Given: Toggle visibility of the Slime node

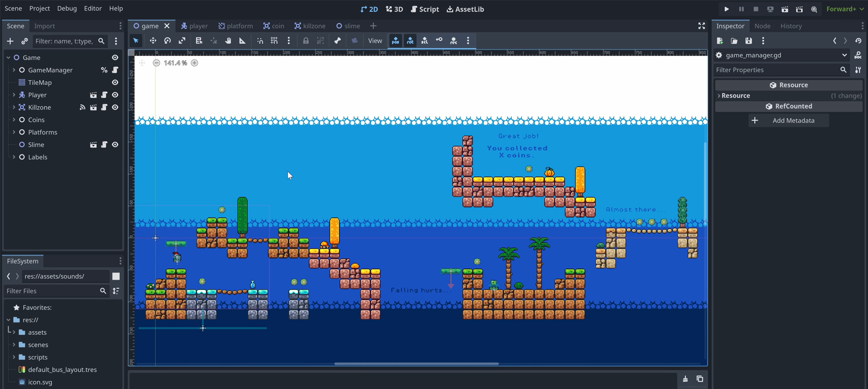Looking at the screenshot, I should point(115,144).
